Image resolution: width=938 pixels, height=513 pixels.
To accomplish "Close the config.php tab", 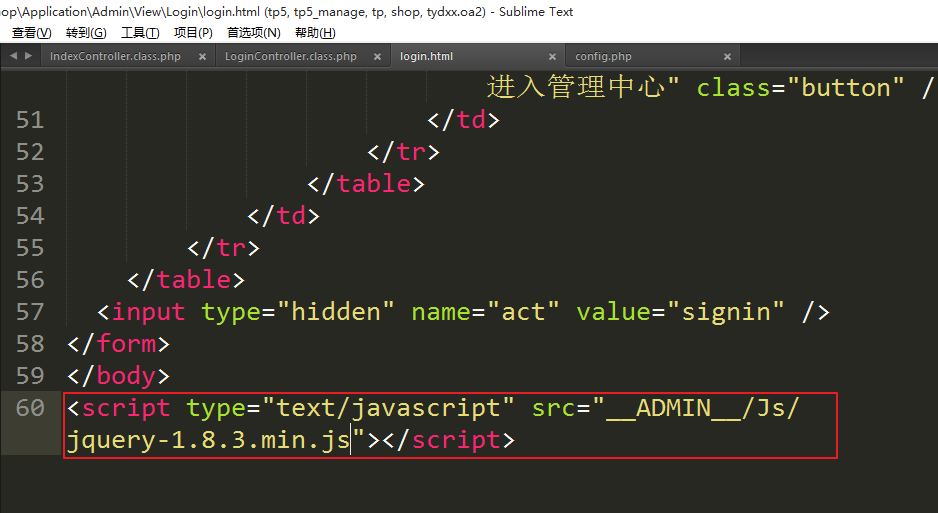I will coord(727,57).
